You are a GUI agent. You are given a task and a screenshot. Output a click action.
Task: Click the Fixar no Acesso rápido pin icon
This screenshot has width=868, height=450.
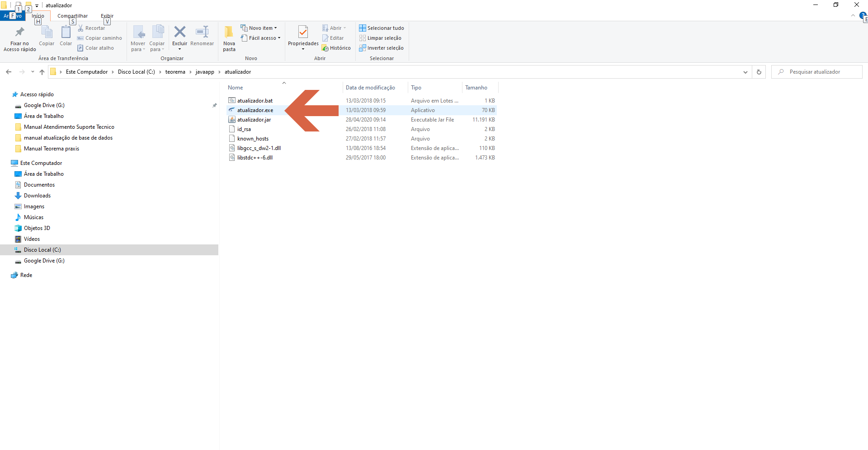[19, 32]
